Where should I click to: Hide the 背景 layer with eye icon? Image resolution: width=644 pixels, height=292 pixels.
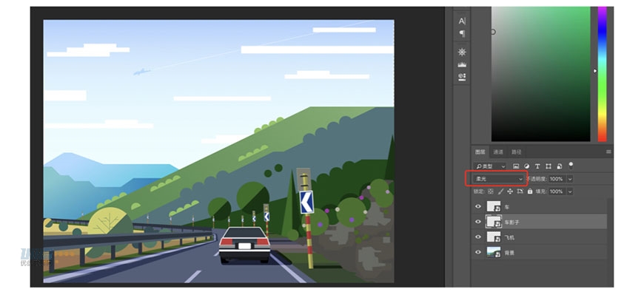click(x=478, y=253)
